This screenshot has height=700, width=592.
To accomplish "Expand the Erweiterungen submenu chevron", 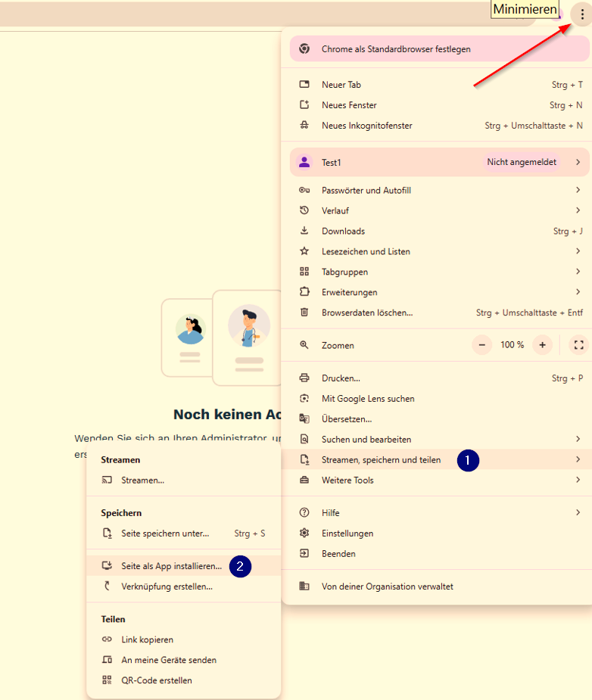I will 578,292.
